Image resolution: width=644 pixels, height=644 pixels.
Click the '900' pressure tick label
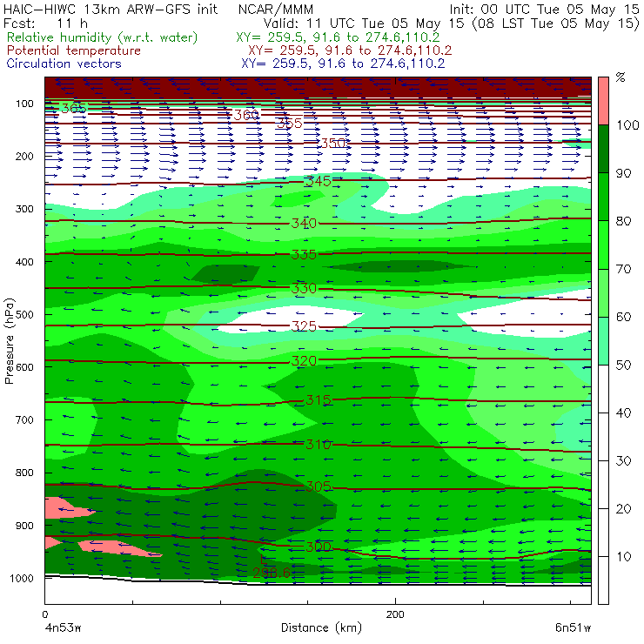pos(24,526)
